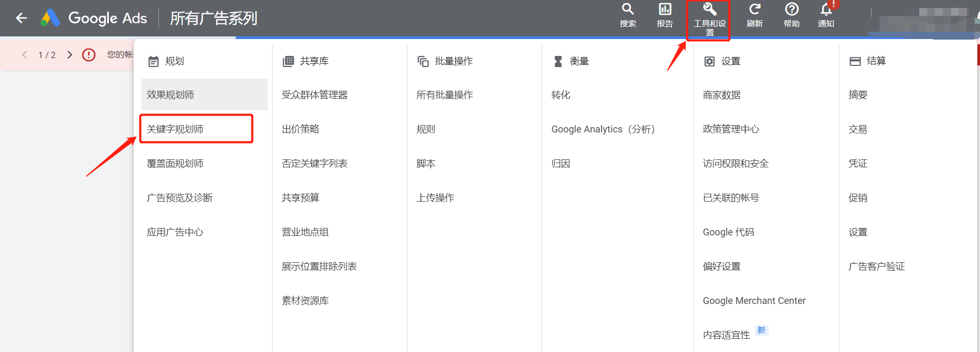980x352 pixels.
Task: Click the 所有广告系列 page title
Action: click(213, 18)
